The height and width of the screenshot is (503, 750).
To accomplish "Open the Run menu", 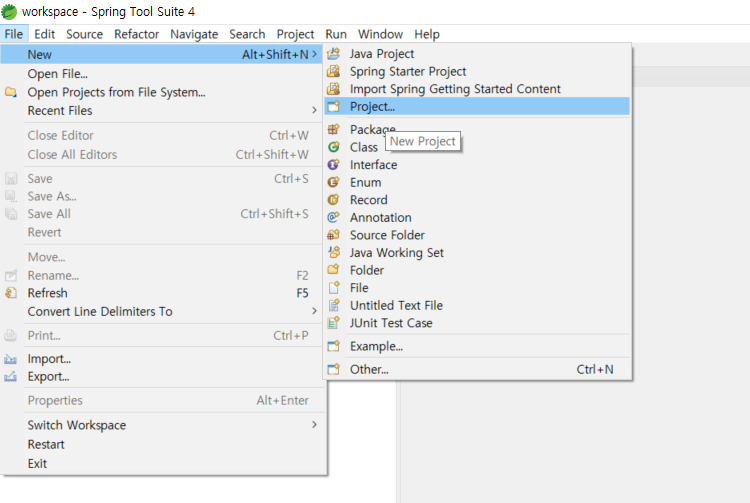I will 336,34.
